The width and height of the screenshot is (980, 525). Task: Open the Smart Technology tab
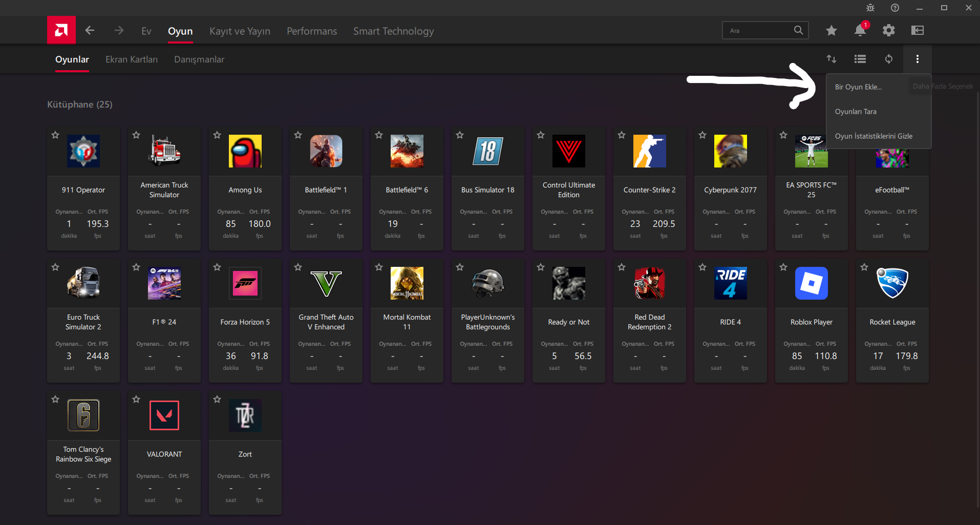click(x=393, y=31)
